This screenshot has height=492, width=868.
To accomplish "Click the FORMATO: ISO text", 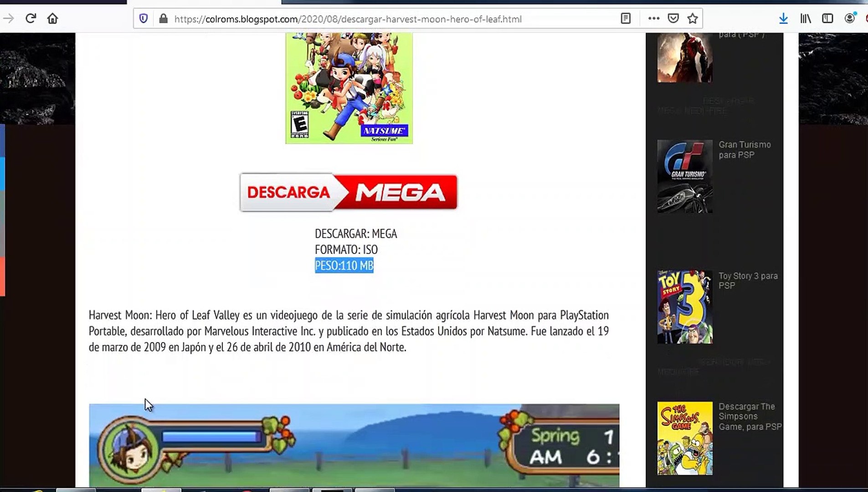I will coord(346,250).
